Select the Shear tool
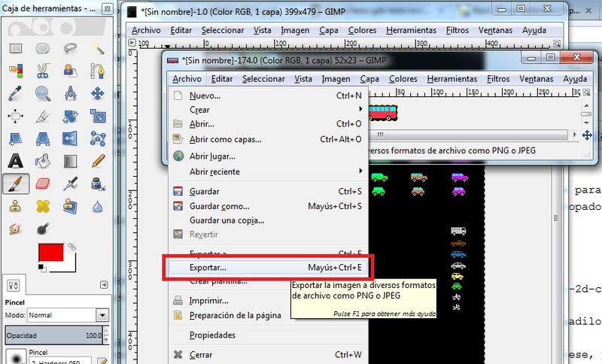This screenshot has width=602, height=364. 16,138
